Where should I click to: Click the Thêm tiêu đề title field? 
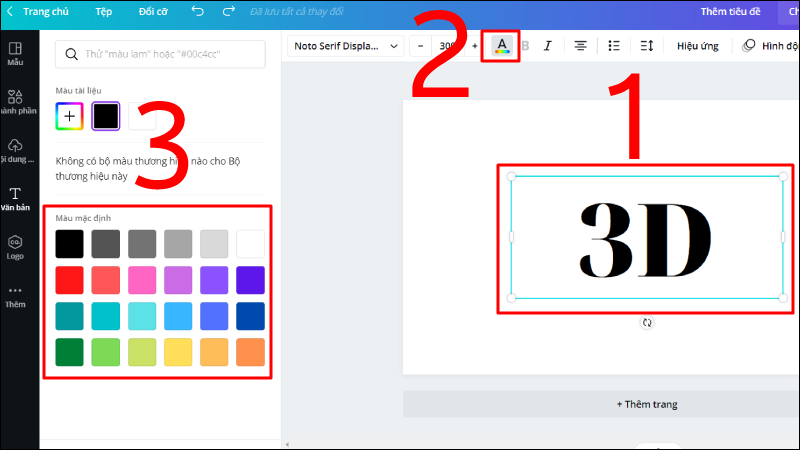point(730,11)
